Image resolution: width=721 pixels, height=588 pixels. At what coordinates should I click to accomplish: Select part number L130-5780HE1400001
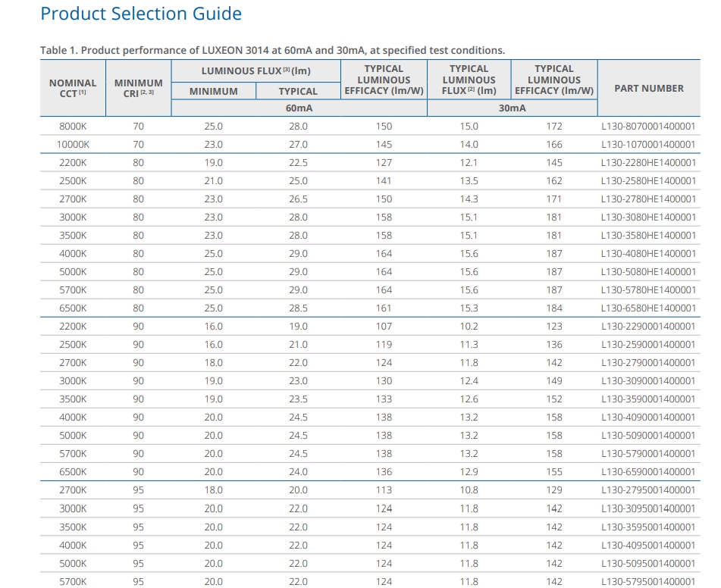click(x=648, y=290)
